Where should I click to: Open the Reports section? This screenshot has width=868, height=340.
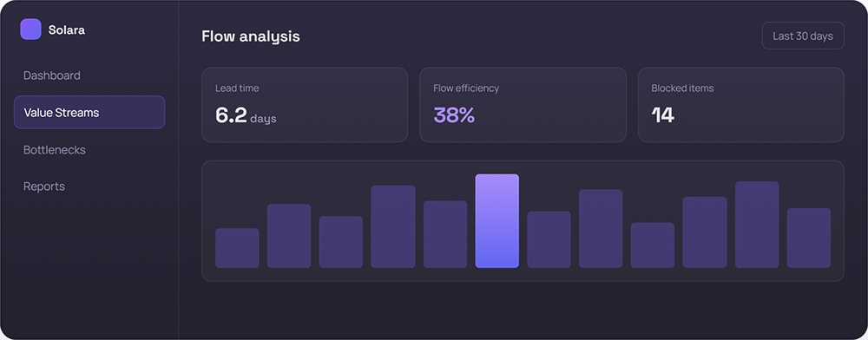(43, 186)
